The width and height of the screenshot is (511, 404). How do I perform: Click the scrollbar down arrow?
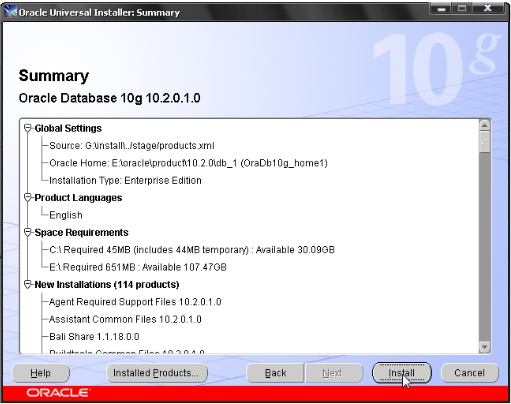coord(484,347)
